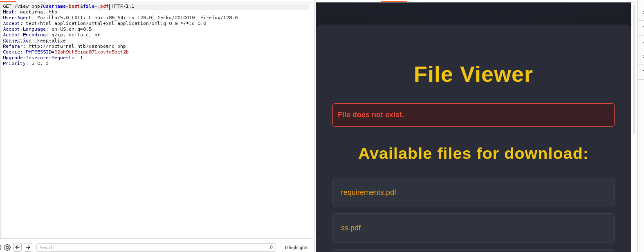Click the response pane vertical scrollbar
Screen dimensions: 644x252
634,69
